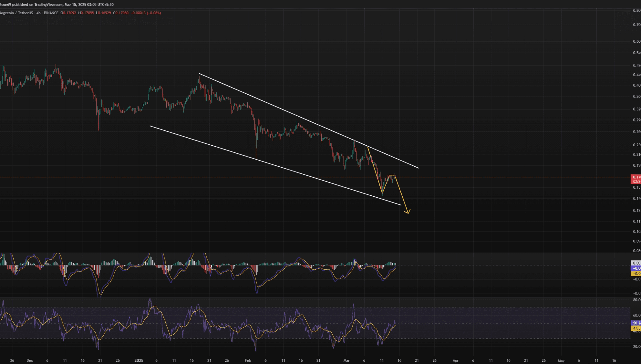Click the yellow RSI average label 47.5

click(636, 328)
